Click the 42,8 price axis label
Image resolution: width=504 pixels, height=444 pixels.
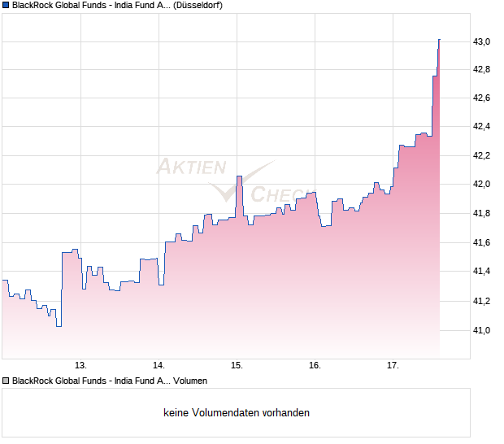click(481, 69)
